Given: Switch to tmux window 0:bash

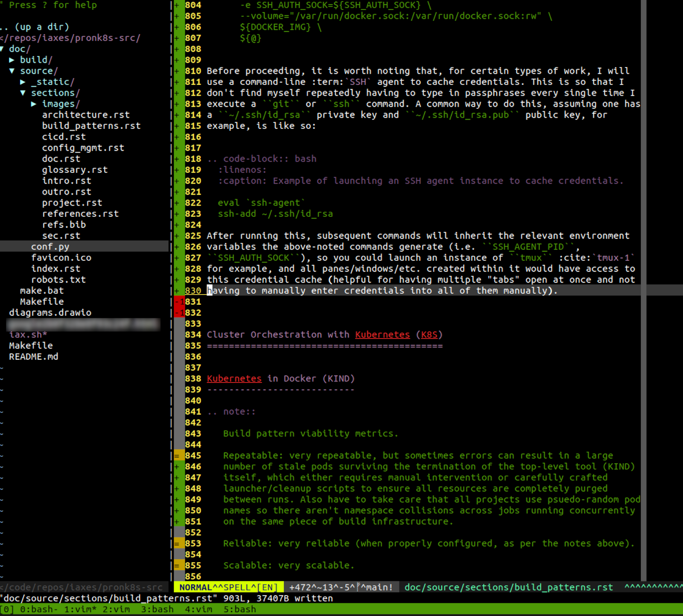Looking at the screenshot, I should pyautogui.click(x=39, y=610).
